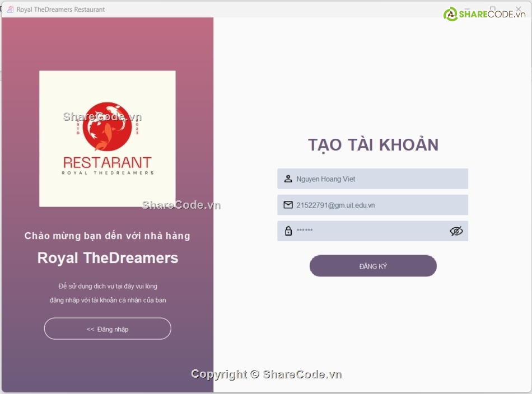Click the envelope icon in email field

pyautogui.click(x=288, y=205)
